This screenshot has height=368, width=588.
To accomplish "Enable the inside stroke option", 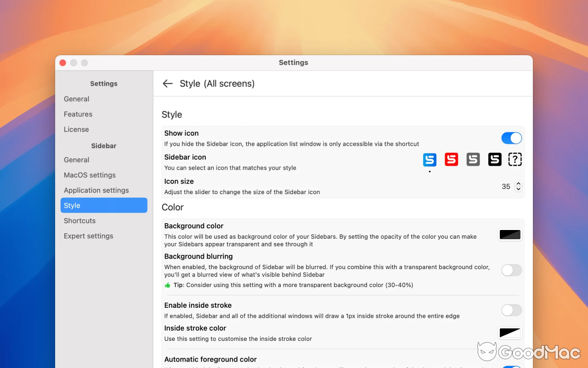I will (511, 310).
